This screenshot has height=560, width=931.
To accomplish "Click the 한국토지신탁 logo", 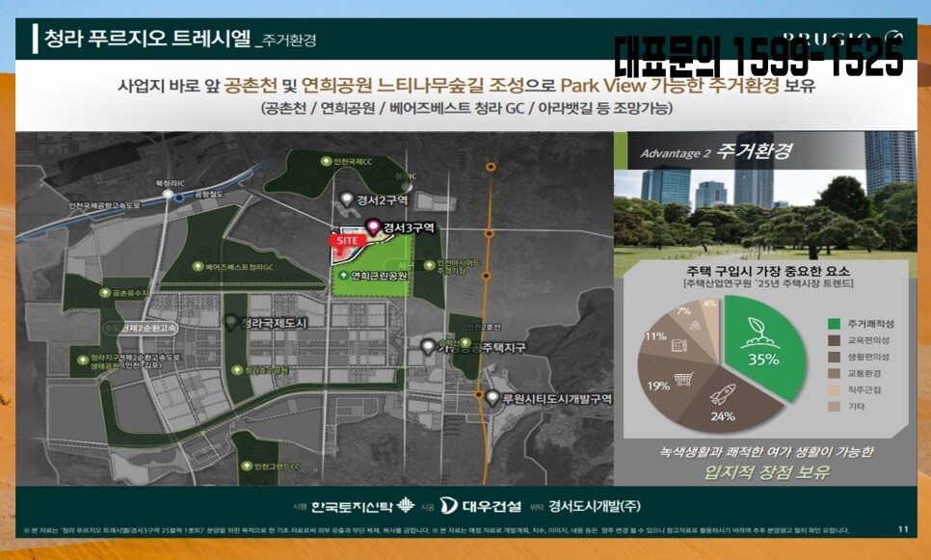I will coord(362,506).
